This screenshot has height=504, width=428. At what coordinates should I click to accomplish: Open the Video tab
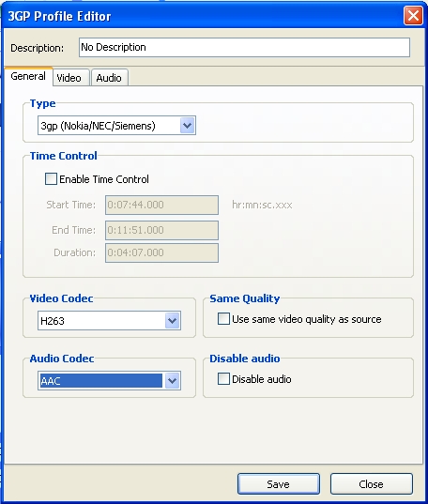coord(69,78)
